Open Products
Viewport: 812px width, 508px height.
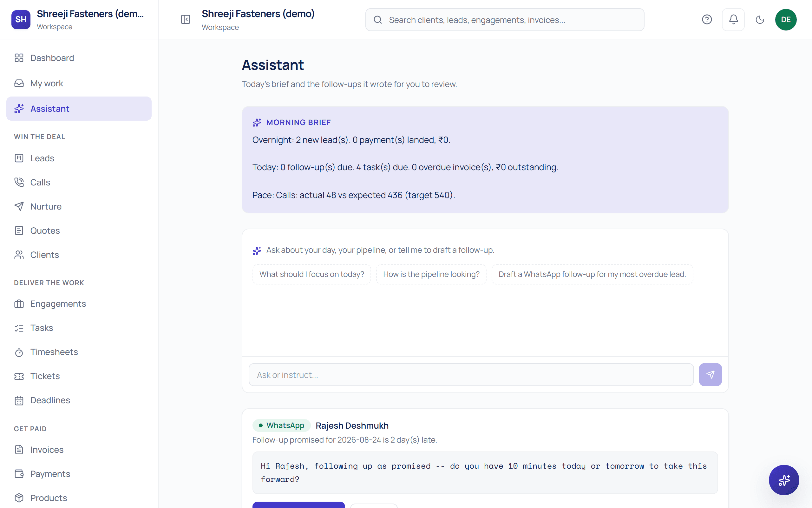[79, 498]
